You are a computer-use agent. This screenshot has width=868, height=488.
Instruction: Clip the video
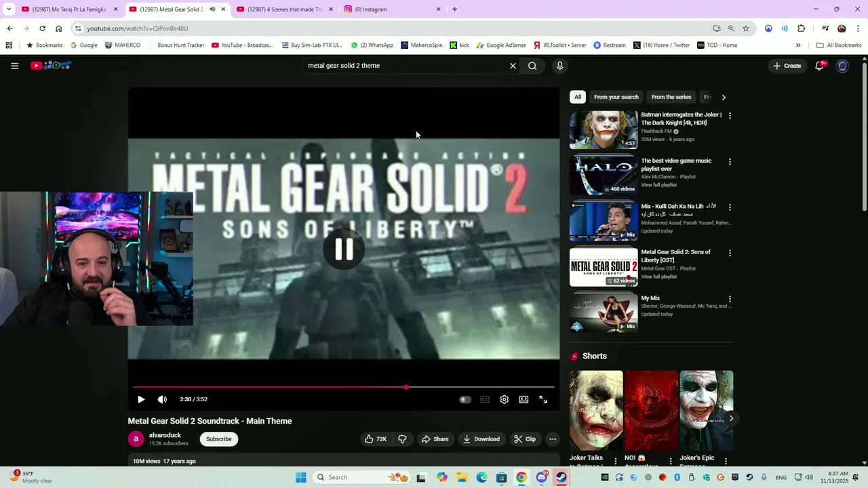click(x=525, y=439)
